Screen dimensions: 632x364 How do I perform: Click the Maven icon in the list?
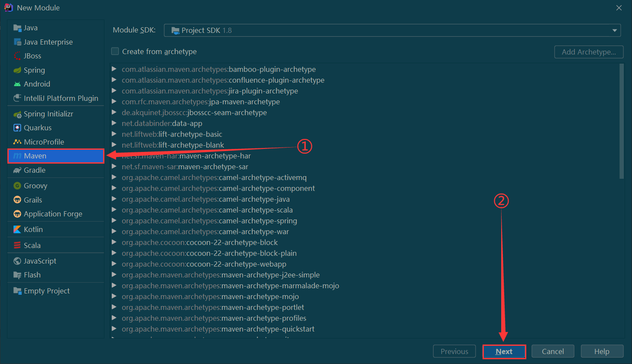[x=17, y=156]
